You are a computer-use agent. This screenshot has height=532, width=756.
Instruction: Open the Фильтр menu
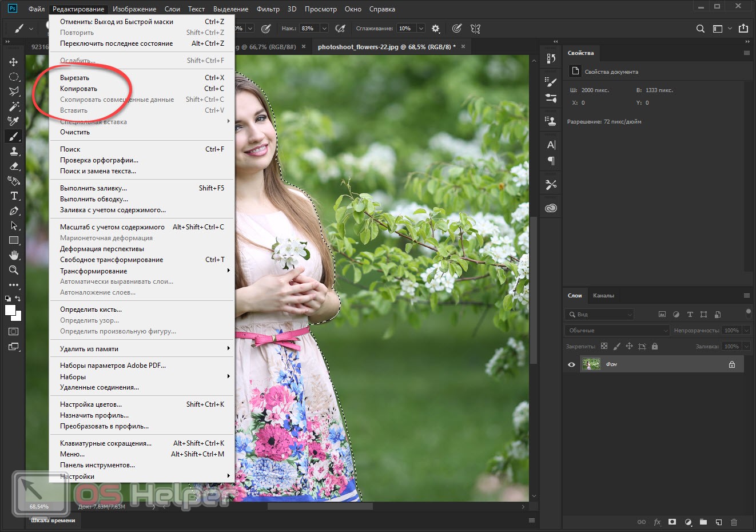point(268,9)
